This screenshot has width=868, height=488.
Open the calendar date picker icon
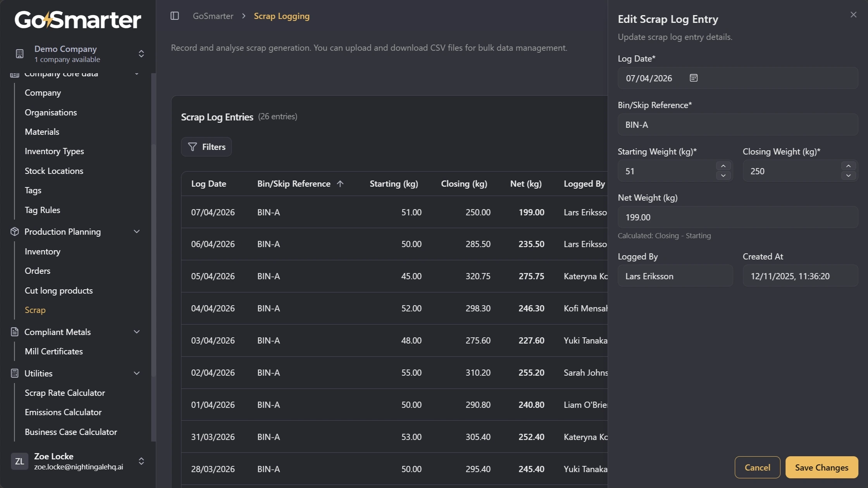pyautogui.click(x=694, y=78)
